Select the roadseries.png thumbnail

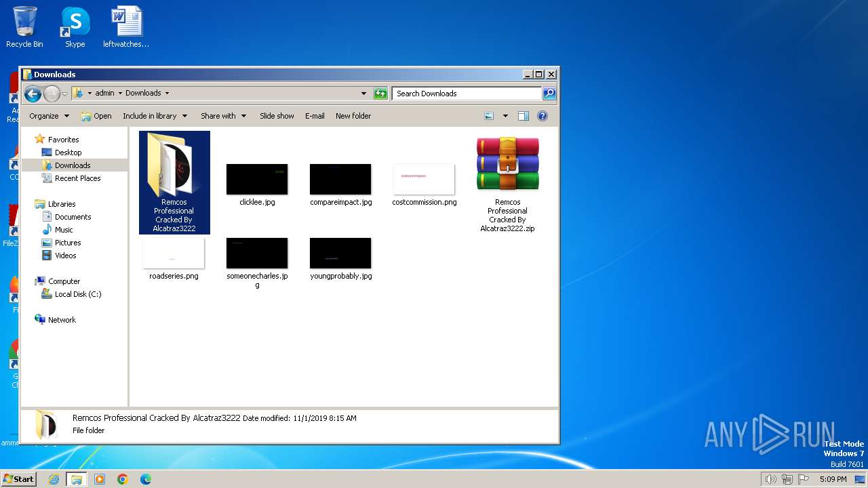tap(174, 253)
